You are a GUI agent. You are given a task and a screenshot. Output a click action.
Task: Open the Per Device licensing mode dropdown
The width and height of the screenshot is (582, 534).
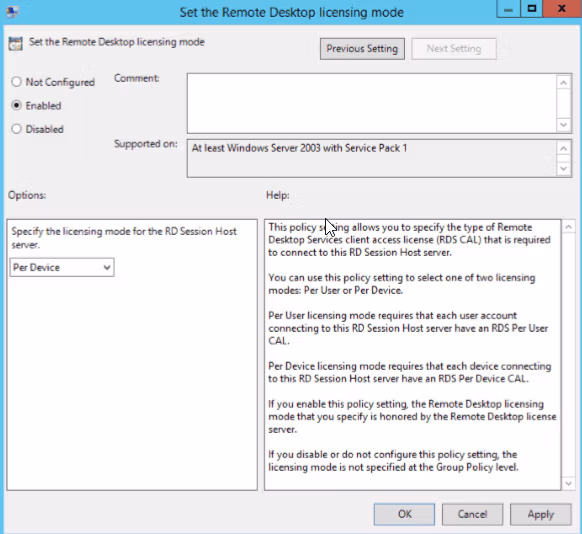click(62, 268)
